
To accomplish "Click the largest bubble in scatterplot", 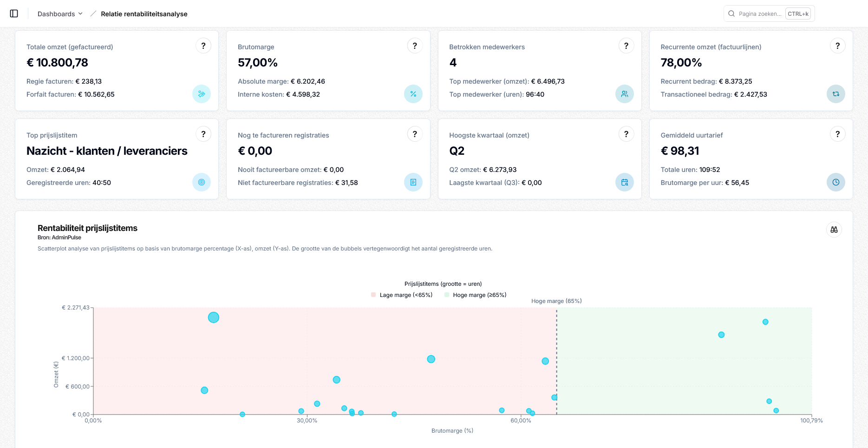I will click(213, 317).
